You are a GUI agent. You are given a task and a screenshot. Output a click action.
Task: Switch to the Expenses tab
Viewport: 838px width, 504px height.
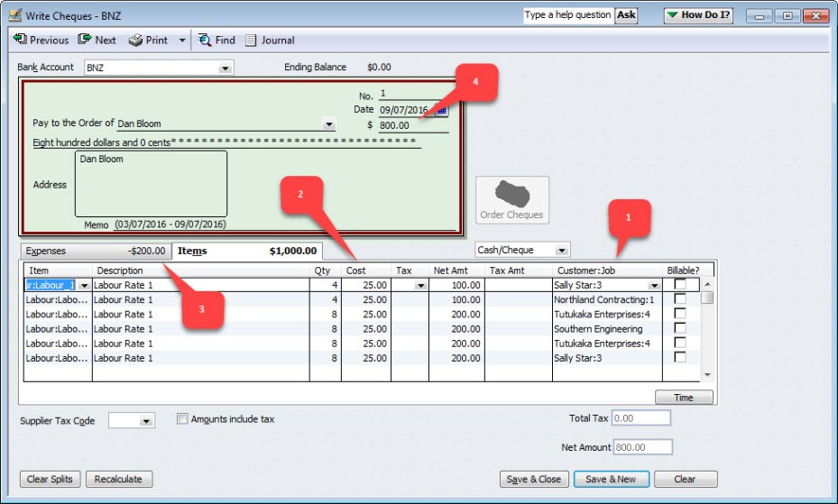pyautogui.click(x=95, y=252)
